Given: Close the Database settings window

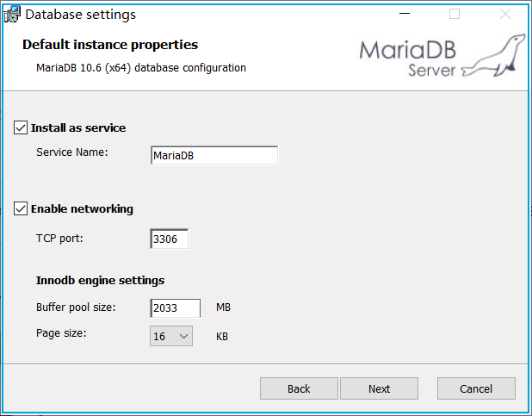Looking at the screenshot, I should pyautogui.click(x=505, y=14).
